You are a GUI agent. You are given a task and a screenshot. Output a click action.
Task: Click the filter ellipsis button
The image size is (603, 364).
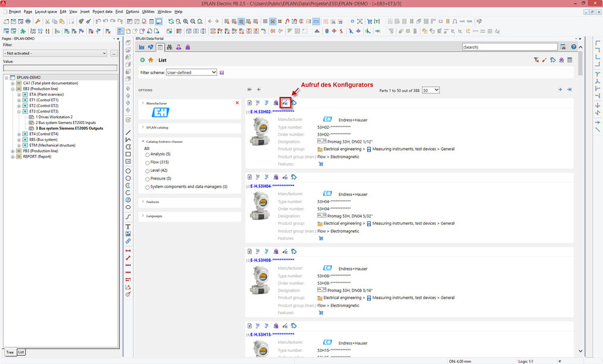point(113,54)
